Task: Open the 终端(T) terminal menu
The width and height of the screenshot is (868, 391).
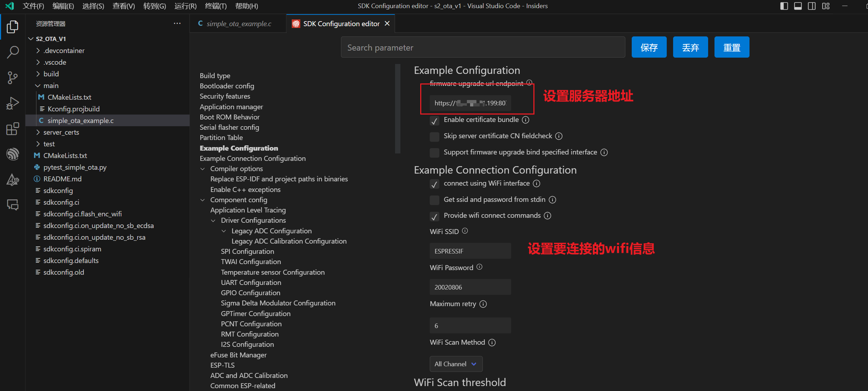Action: tap(216, 6)
